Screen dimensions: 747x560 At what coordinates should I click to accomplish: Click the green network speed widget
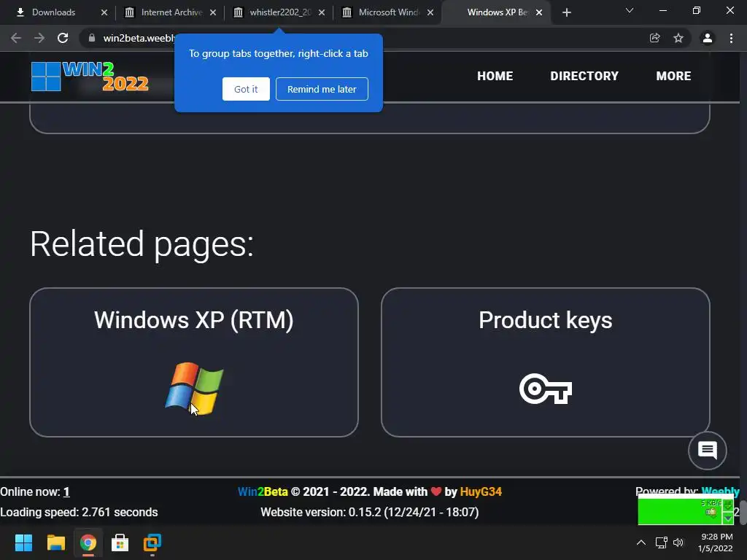coord(686,510)
